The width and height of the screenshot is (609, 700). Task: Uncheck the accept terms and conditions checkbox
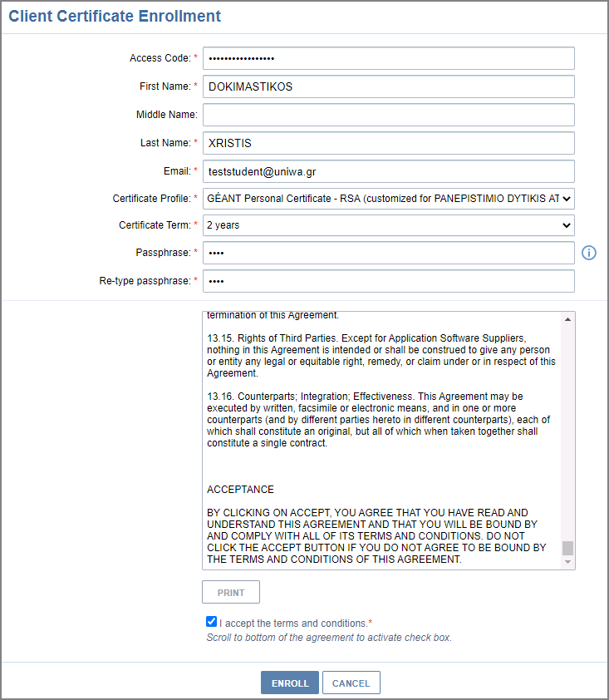[x=212, y=621]
